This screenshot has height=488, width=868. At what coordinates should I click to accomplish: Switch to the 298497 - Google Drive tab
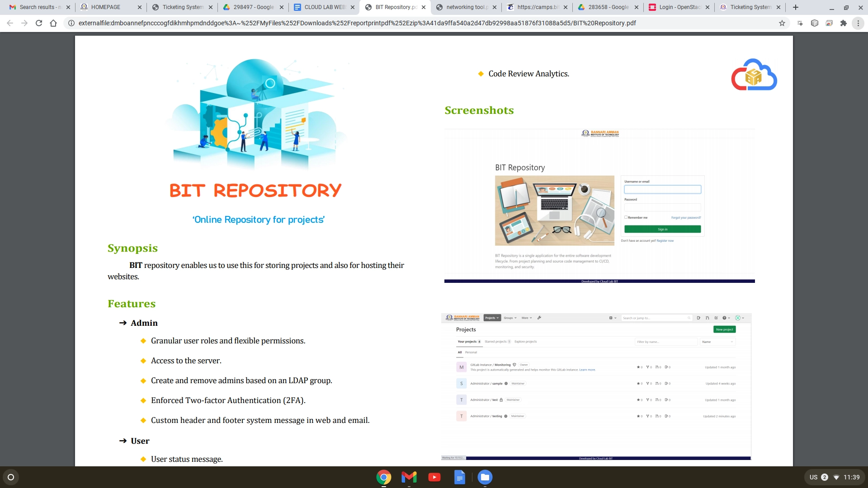(253, 7)
